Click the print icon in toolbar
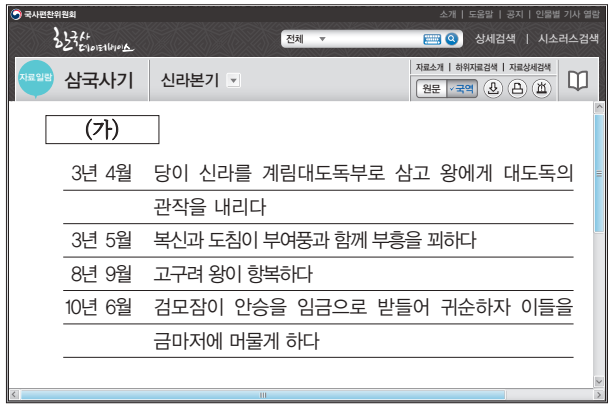 point(517,88)
